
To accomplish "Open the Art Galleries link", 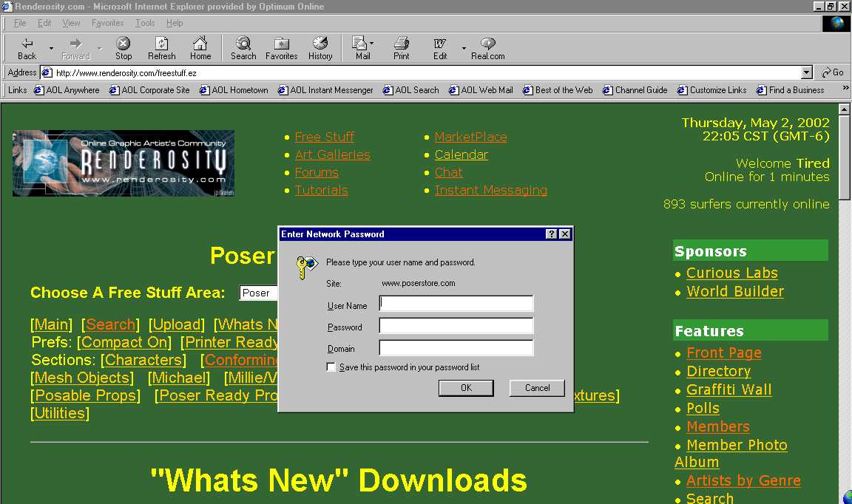I will coord(332,154).
